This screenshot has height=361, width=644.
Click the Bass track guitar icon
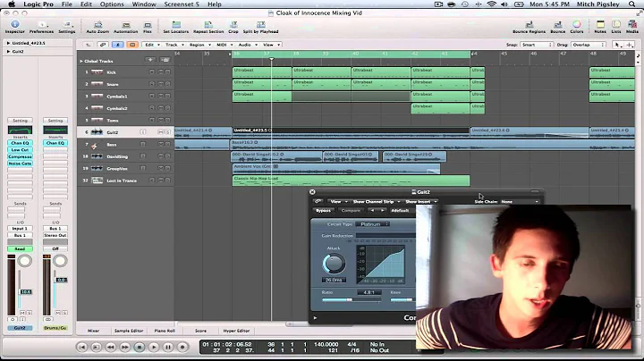click(96, 145)
